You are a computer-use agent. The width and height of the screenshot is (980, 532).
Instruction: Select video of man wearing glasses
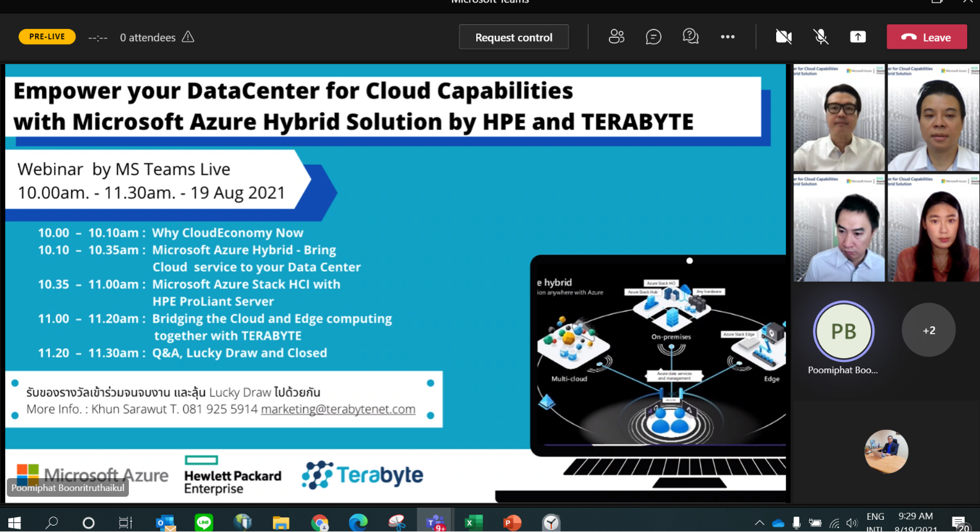[x=839, y=117]
